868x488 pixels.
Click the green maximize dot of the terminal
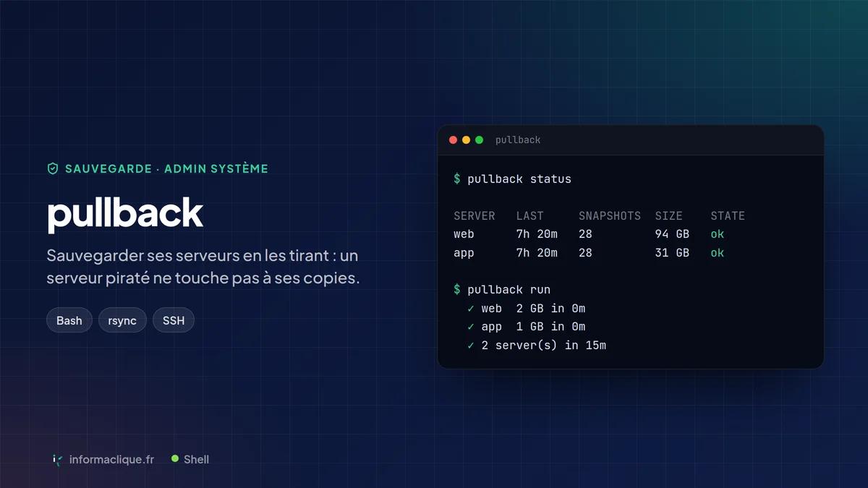pyautogui.click(x=479, y=140)
